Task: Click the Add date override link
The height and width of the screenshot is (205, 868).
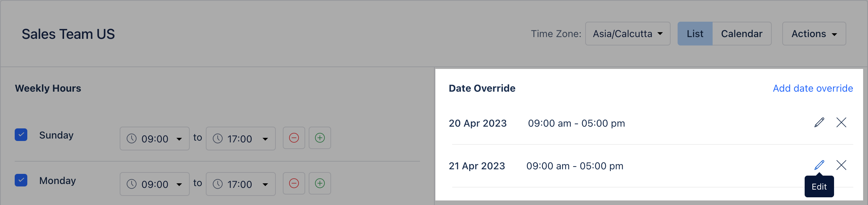Action: [x=813, y=88]
